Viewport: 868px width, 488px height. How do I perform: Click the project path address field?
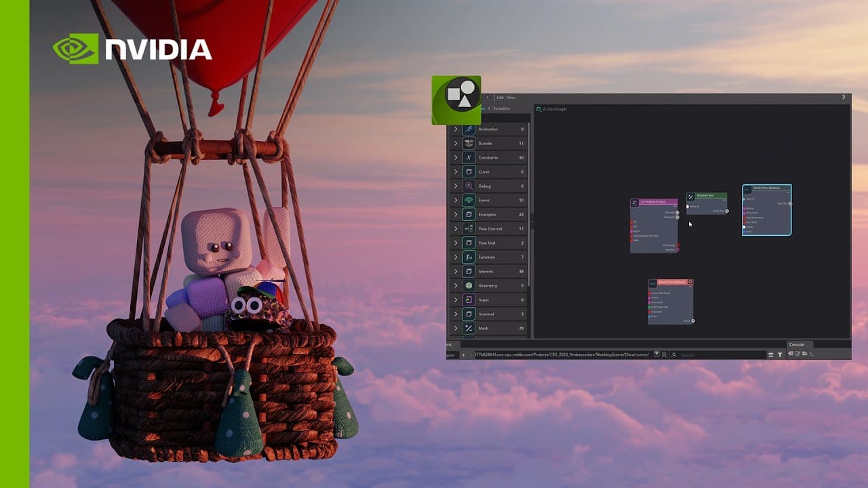coord(562,354)
